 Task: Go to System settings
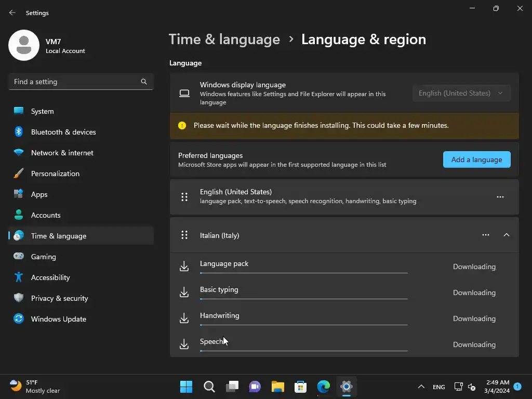pyautogui.click(x=81, y=111)
